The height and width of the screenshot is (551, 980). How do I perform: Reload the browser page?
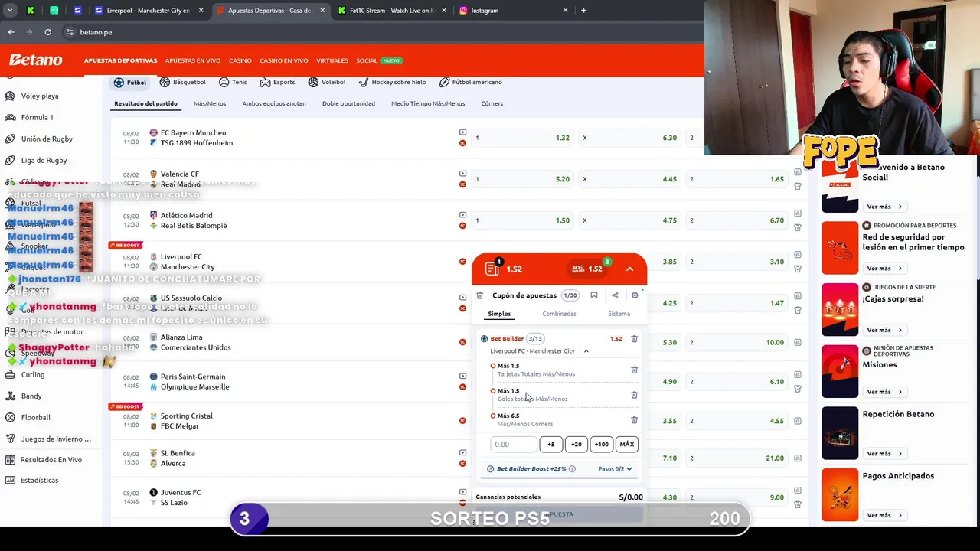point(47,32)
